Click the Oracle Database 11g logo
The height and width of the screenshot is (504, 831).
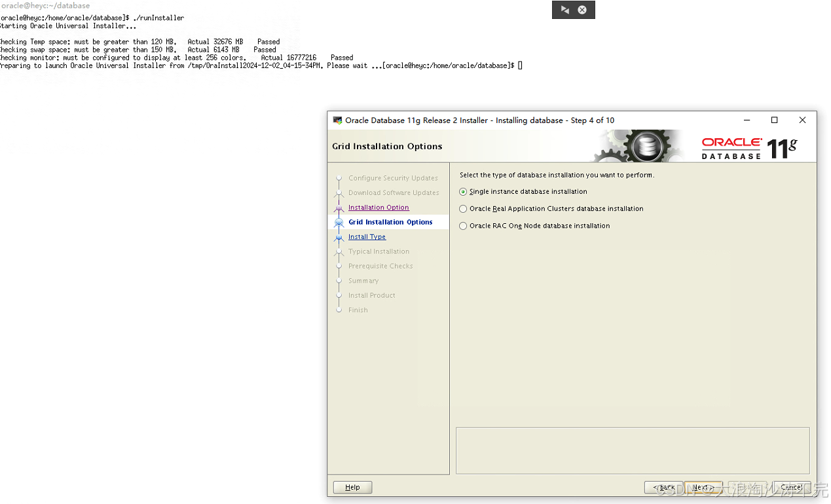tap(750, 147)
